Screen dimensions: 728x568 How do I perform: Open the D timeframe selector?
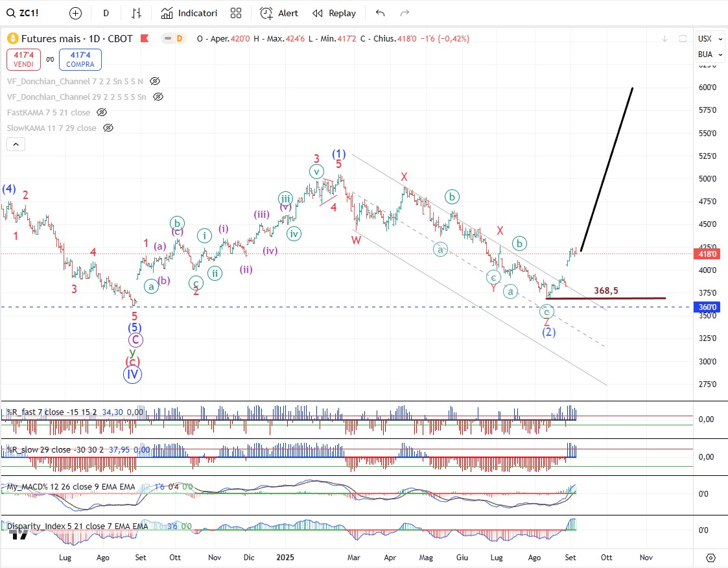coord(106,13)
